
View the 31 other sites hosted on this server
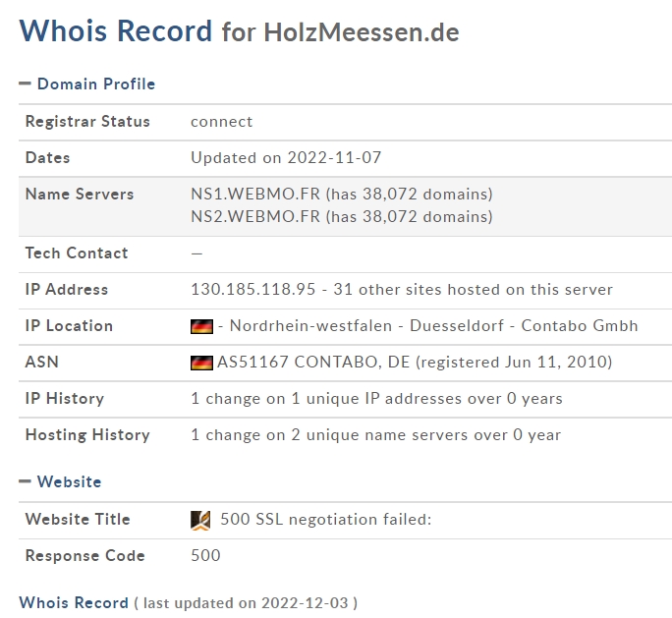(474, 289)
